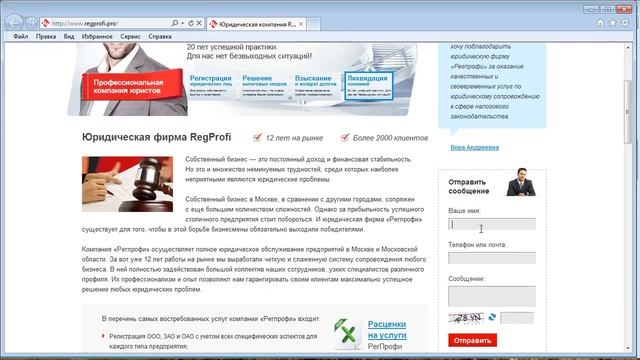
Task: Click the Excel price list icon
Action: 347,334
